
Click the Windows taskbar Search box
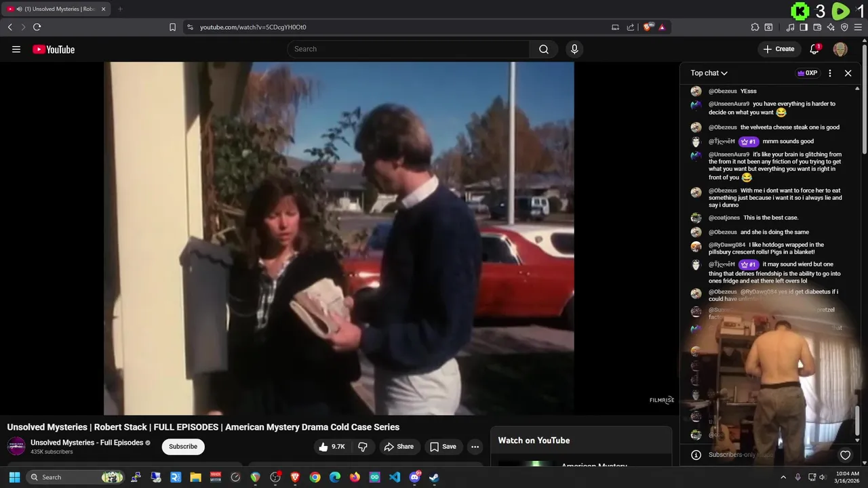(x=76, y=477)
